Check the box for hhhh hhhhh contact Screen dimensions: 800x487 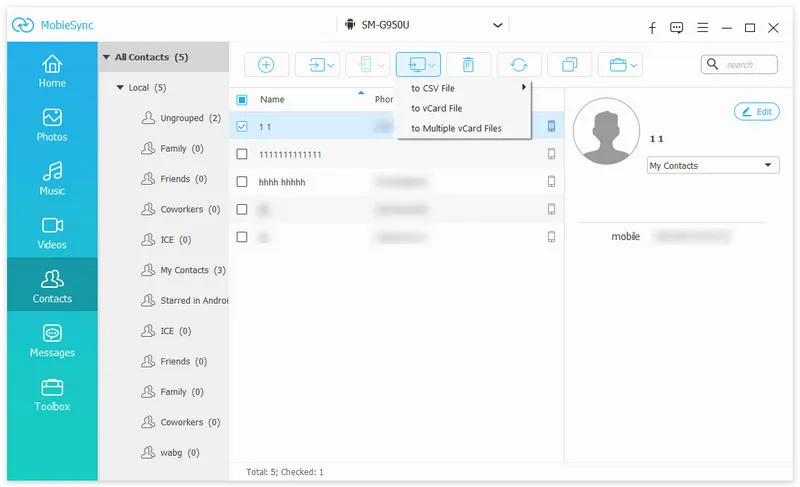click(242, 182)
